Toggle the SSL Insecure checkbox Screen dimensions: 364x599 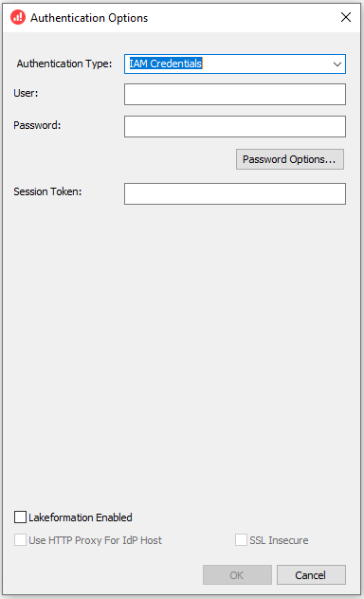(x=241, y=540)
